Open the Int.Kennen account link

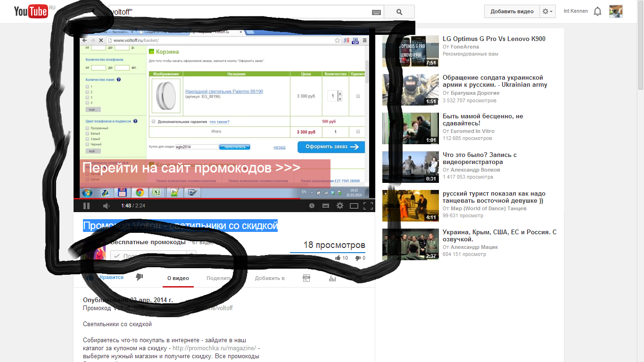pyautogui.click(x=576, y=11)
